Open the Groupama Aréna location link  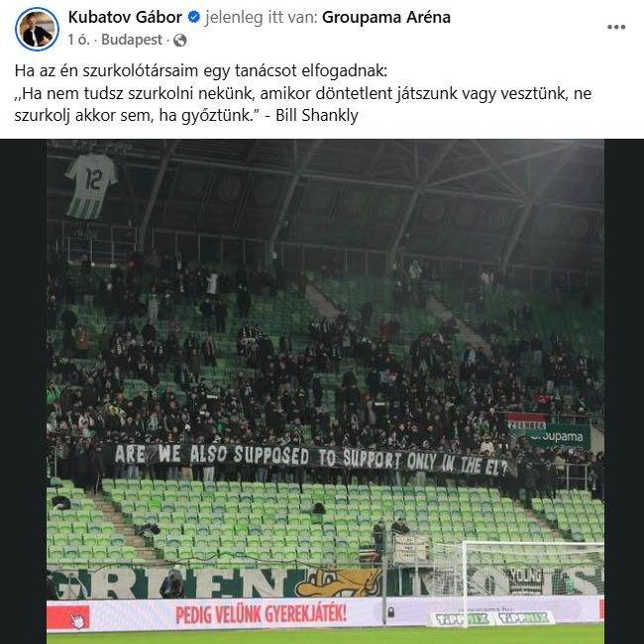(x=386, y=17)
